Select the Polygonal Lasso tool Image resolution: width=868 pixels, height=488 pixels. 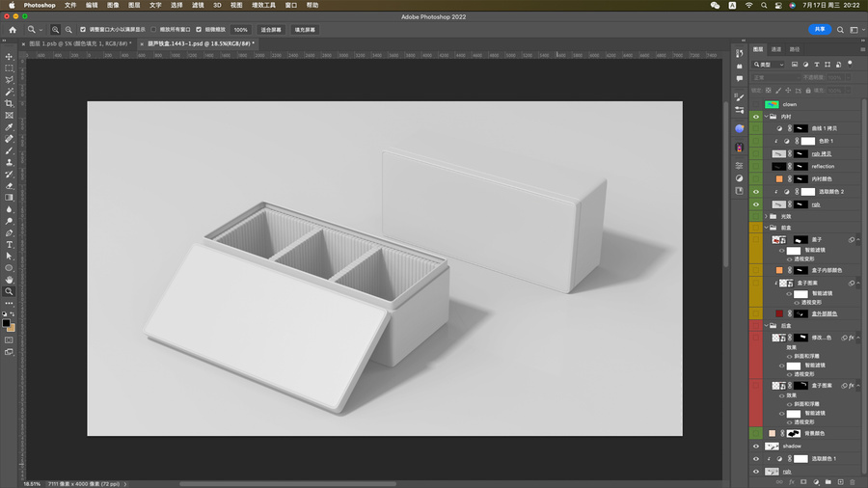tap(9, 80)
